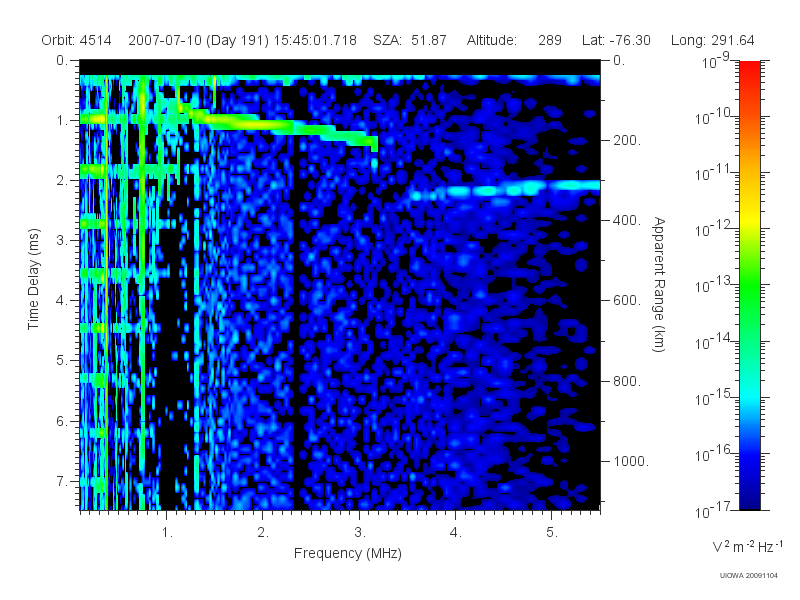Viewport: 800px width, 600px height.
Task: Click the bright cyan echo trace near 2 ms
Action: coord(504,189)
